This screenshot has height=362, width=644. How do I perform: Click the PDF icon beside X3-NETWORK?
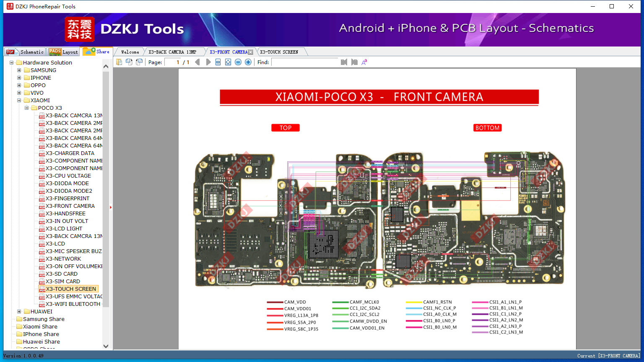42,259
